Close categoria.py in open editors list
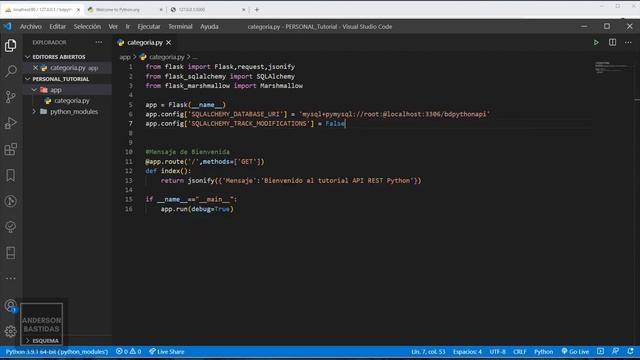The width and height of the screenshot is (640, 360). click(x=36, y=68)
